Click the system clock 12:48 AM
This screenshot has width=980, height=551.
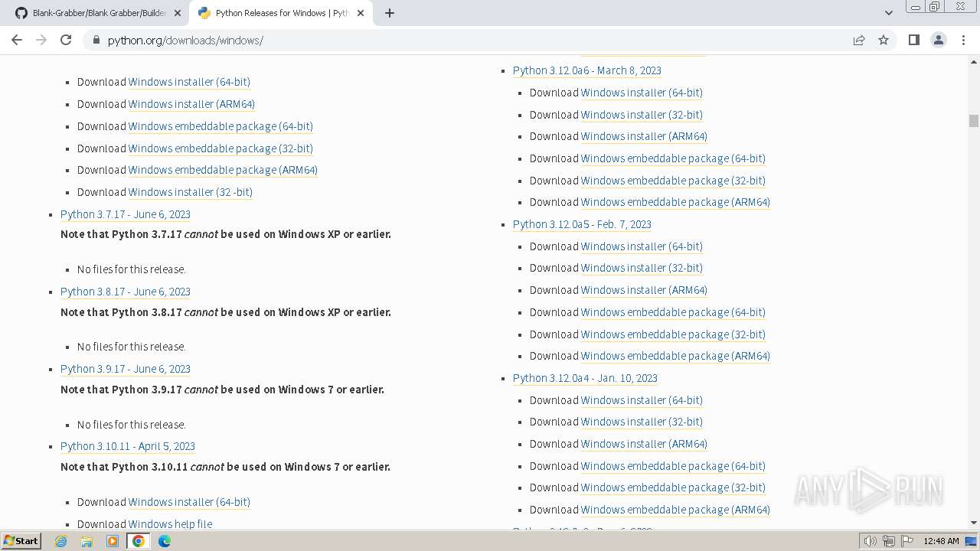tap(941, 541)
